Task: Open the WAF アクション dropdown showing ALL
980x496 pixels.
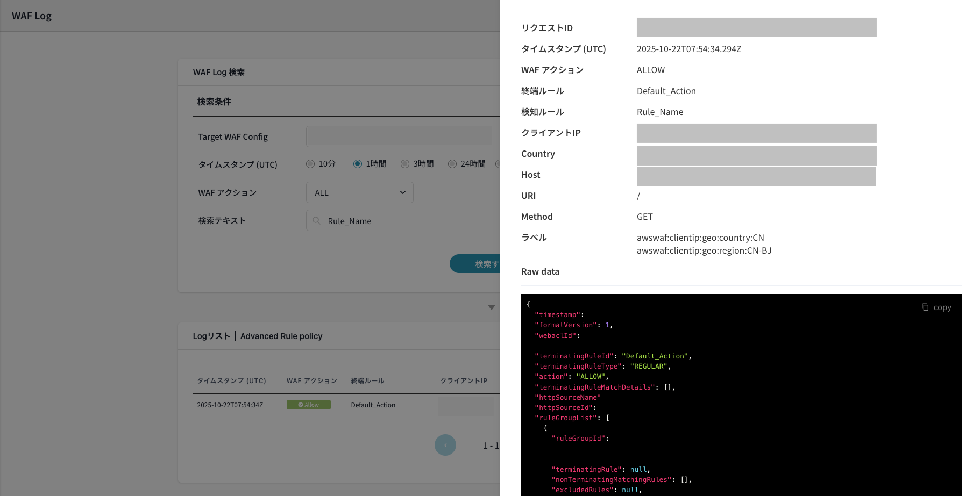Action: [x=359, y=192]
